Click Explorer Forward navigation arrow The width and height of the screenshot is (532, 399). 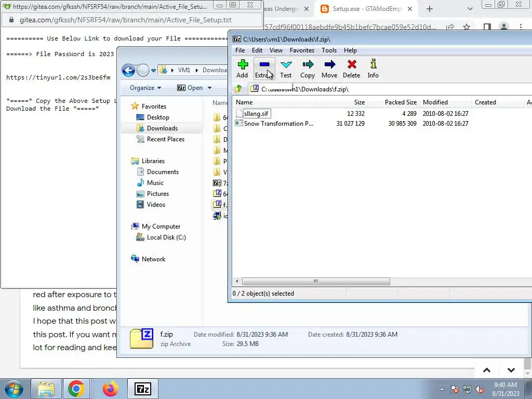point(143,70)
